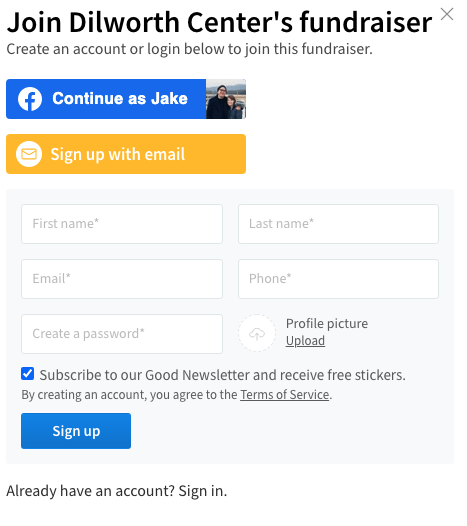This screenshot has height=526, width=467.
Task: Go to Sign in for existing accounts
Action: click(202, 491)
